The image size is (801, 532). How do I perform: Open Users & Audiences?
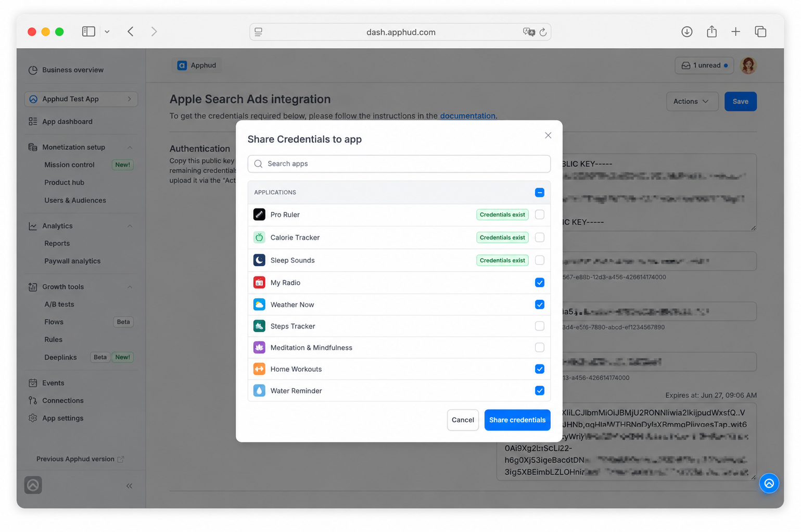coord(75,200)
